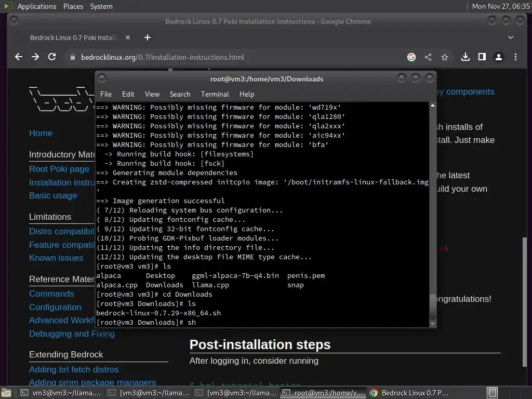The width and height of the screenshot is (532, 399).
Task: Open Root Poki page link
Action: pyautogui.click(x=59, y=169)
